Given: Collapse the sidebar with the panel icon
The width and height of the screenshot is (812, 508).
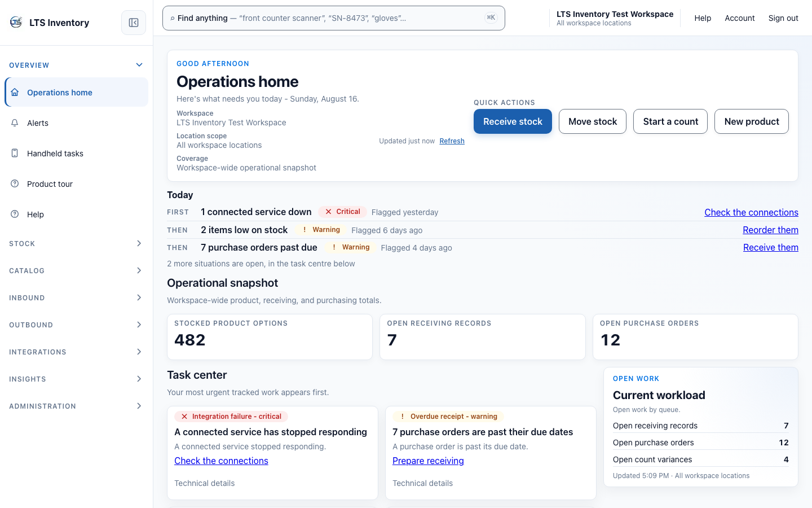Looking at the screenshot, I should click(134, 23).
